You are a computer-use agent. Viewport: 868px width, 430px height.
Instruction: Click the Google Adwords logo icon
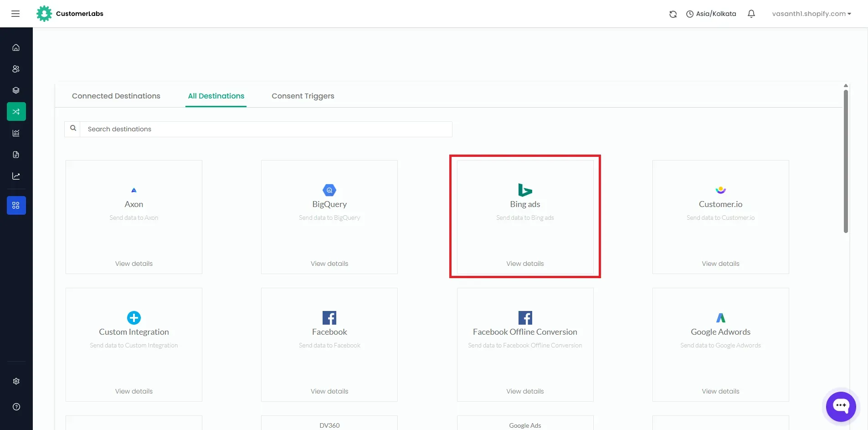721,318
